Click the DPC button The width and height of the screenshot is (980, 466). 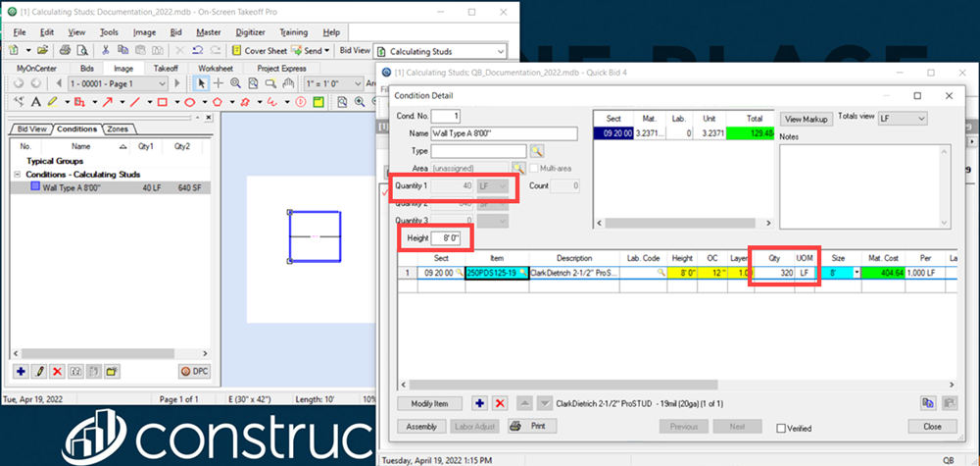click(194, 371)
